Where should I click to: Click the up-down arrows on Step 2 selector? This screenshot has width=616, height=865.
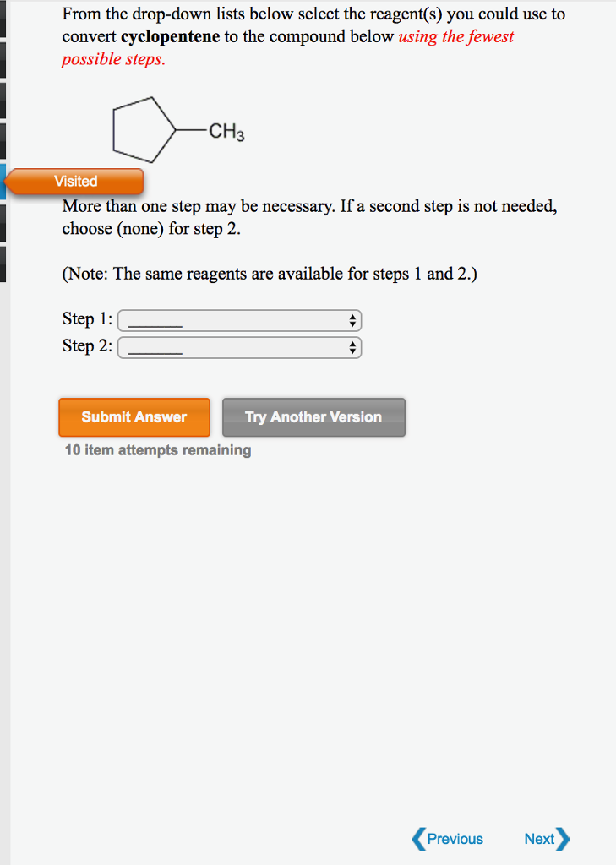coord(352,347)
